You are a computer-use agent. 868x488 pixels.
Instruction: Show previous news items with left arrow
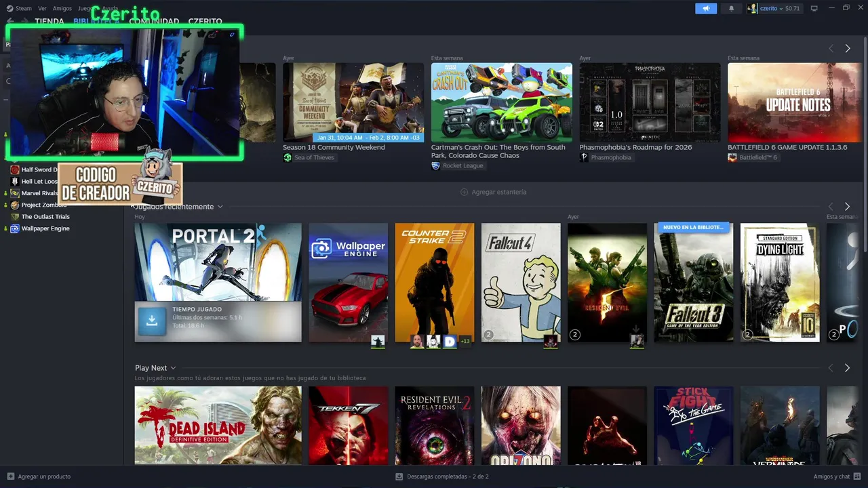(x=831, y=49)
